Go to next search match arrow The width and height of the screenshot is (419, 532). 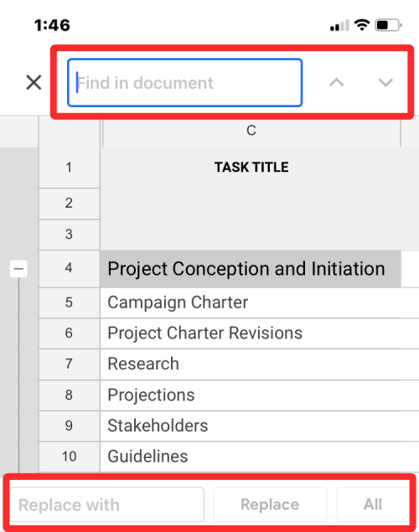point(385,82)
